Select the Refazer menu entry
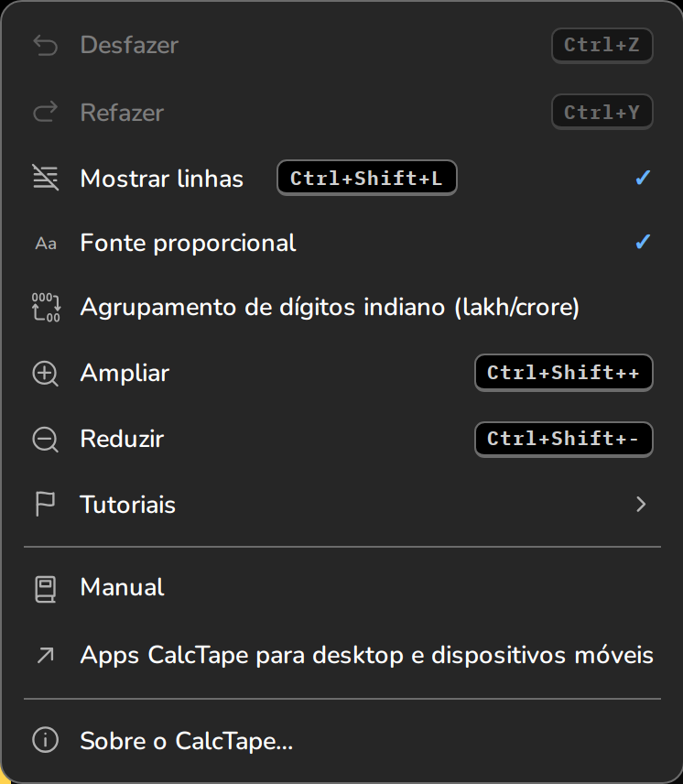This screenshot has height=784, width=683. coord(342,112)
